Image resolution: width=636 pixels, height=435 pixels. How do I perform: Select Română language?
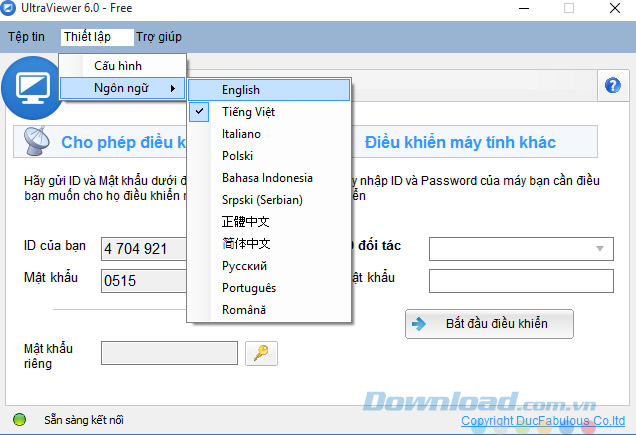[269, 310]
